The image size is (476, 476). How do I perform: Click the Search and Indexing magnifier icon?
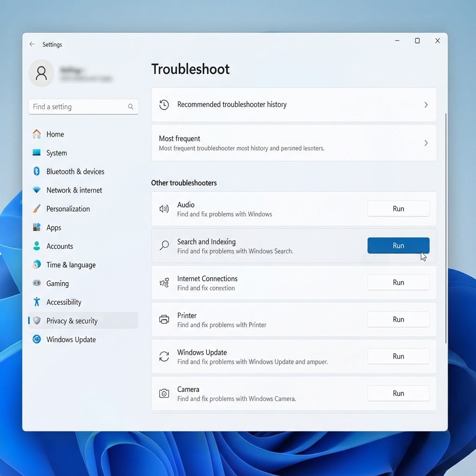[x=164, y=245]
